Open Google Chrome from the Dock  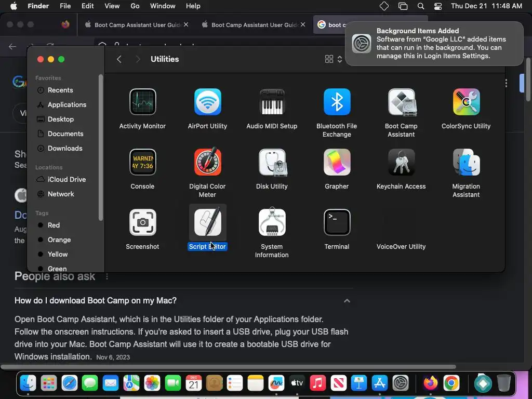[451, 383]
